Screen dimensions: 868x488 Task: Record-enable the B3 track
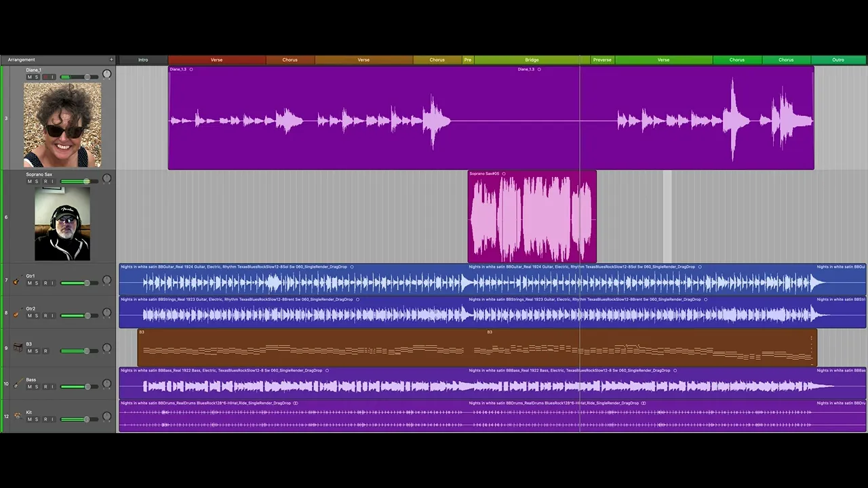tap(45, 351)
